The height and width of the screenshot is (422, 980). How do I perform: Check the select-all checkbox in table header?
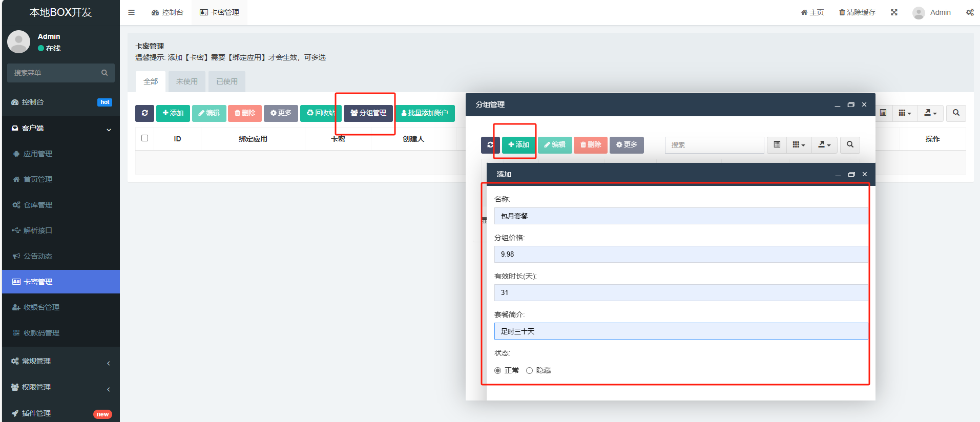144,138
